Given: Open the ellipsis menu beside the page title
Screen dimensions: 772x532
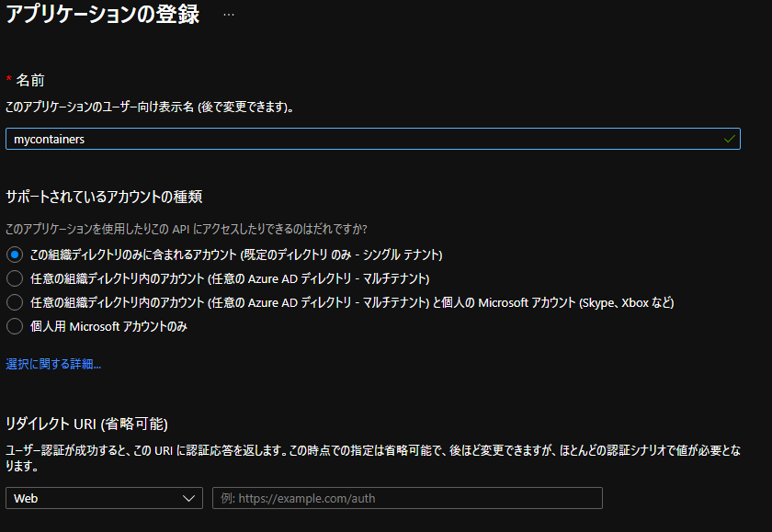Looking at the screenshot, I should pyautogui.click(x=229, y=15).
